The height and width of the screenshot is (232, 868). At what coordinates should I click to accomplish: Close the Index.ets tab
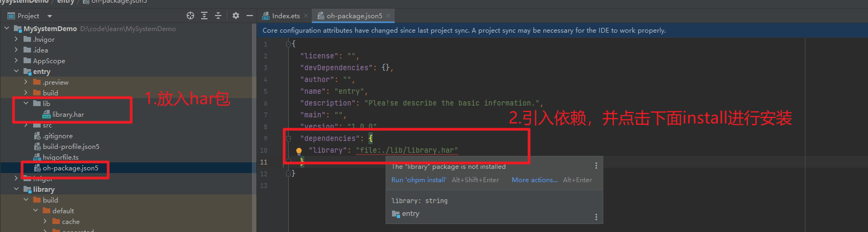coord(306,16)
